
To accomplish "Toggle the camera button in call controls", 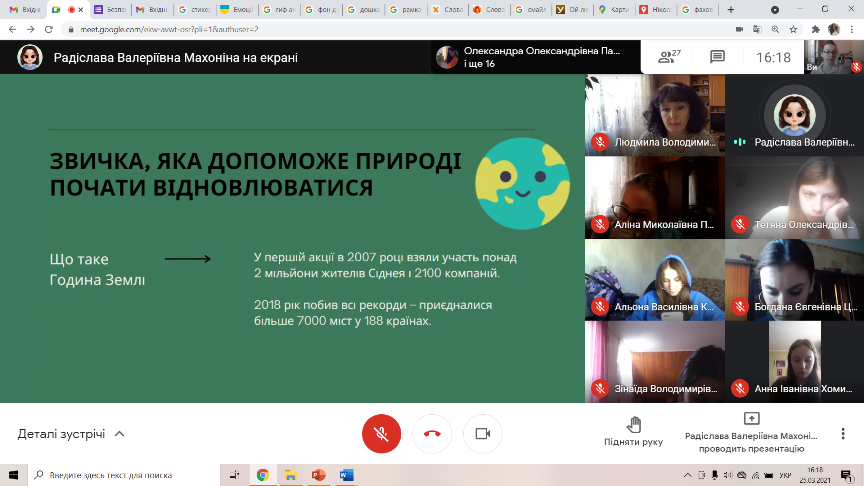I will (482, 434).
